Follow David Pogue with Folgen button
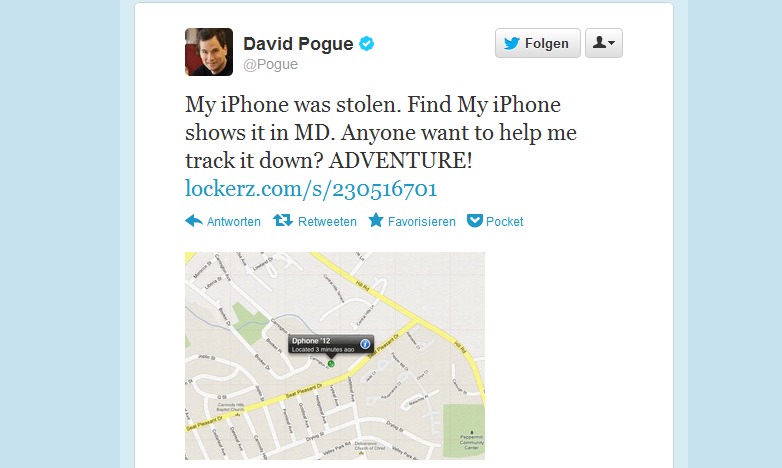This screenshot has width=782, height=468. (x=538, y=43)
